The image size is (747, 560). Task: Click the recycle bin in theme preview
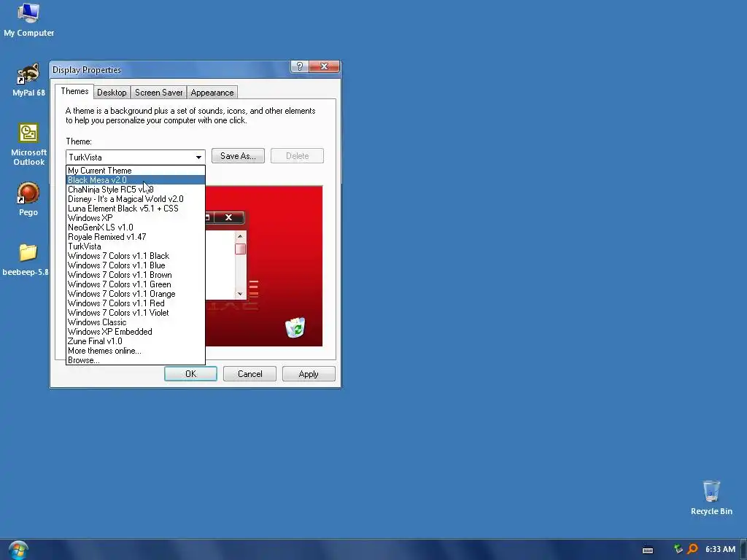coord(295,327)
